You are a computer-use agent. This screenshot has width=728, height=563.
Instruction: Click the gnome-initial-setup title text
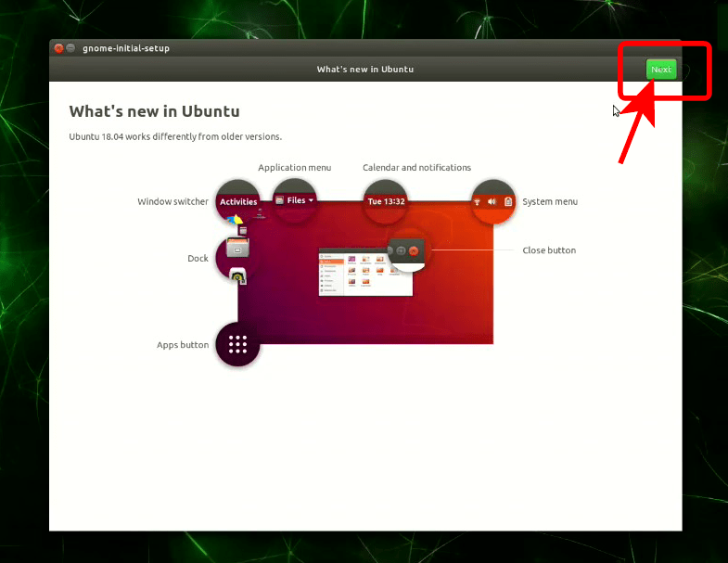point(126,48)
